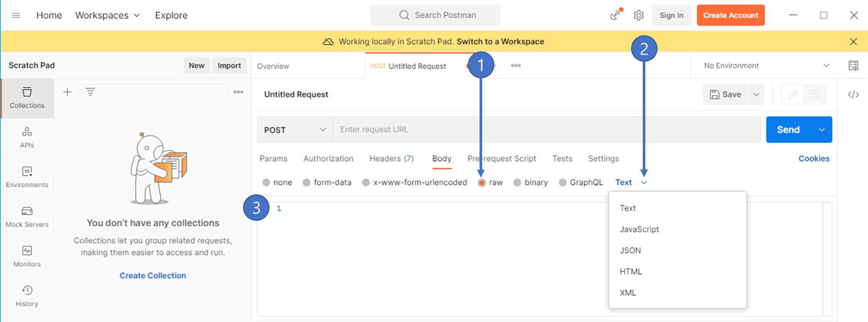Click the collections options ellipsis icon
Viewport: 868px width, 322px height.
(238, 92)
